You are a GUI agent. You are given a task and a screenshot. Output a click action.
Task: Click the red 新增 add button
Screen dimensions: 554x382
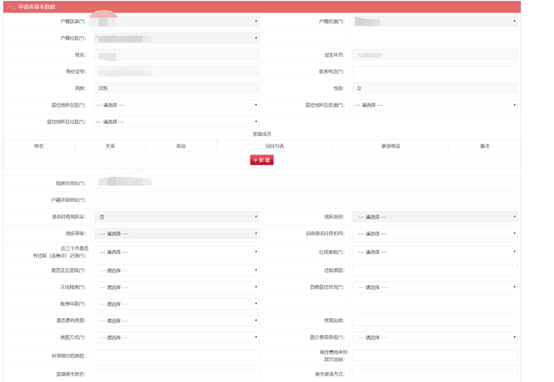point(261,160)
